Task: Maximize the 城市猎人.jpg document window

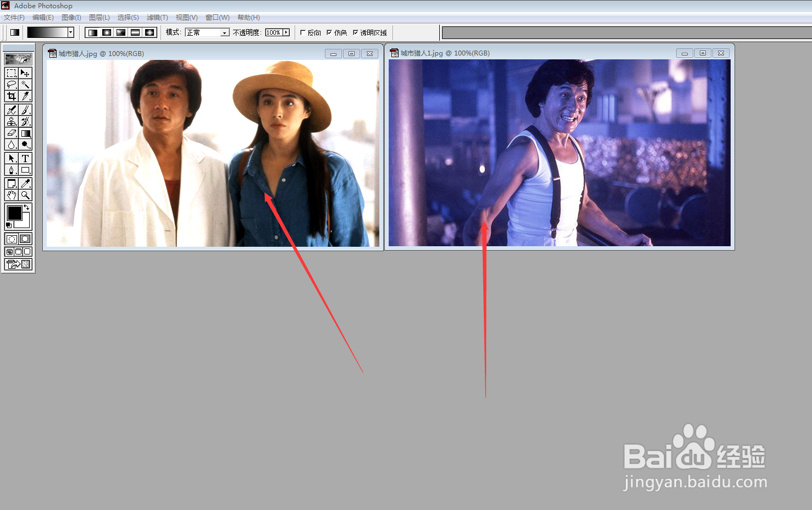Action: pos(351,53)
